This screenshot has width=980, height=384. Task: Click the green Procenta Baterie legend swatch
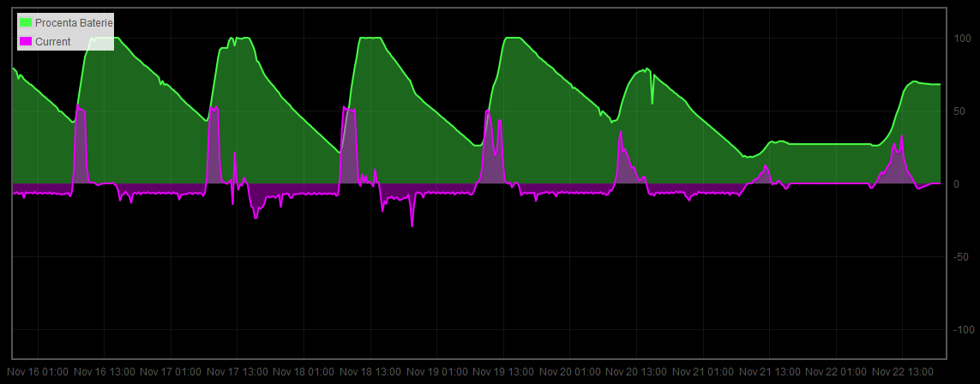26,22
